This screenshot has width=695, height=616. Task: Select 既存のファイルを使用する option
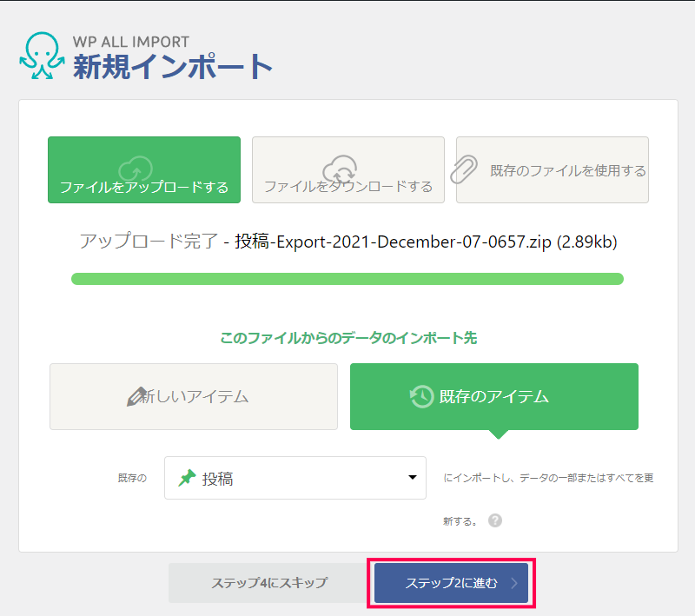553,169
